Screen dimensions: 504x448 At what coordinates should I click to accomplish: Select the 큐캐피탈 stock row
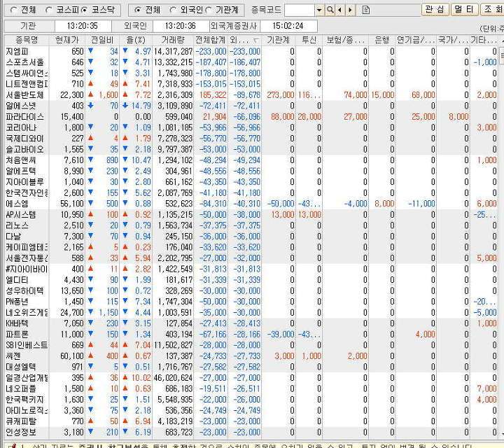[x=251, y=421]
